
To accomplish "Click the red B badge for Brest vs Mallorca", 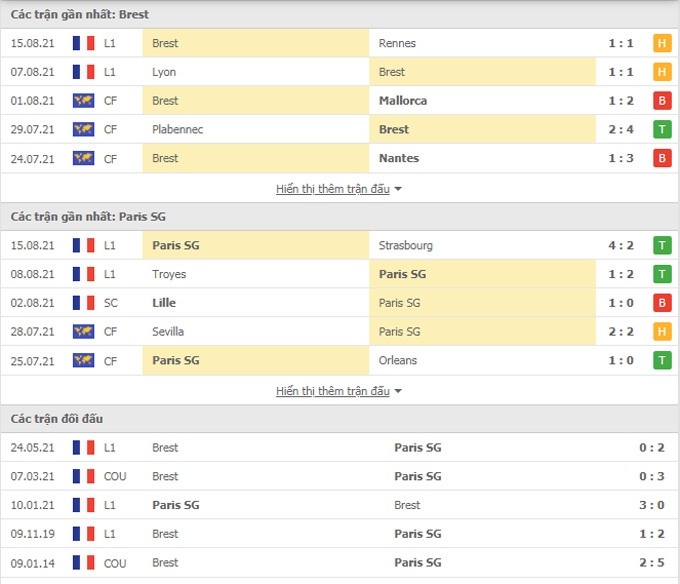I will click(662, 101).
